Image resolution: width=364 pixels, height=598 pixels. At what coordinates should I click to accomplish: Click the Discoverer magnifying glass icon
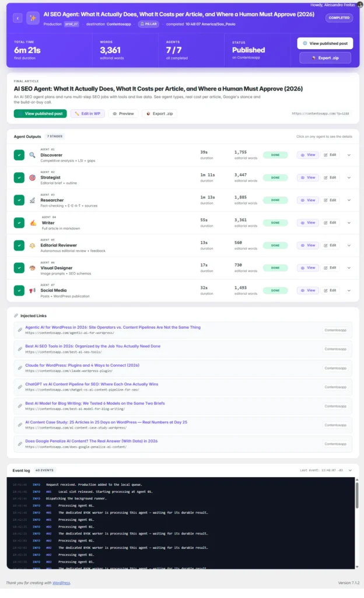pos(32,155)
